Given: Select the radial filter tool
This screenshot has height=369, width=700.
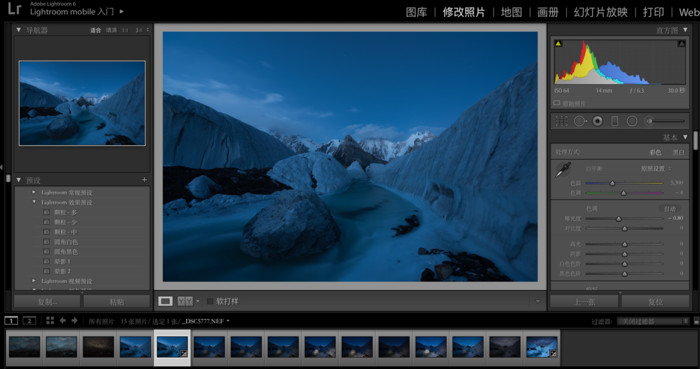Looking at the screenshot, I should pyautogui.click(x=632, y=121).
